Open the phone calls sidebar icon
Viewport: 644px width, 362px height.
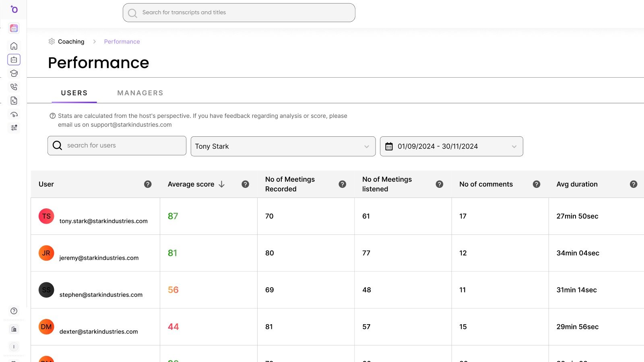coord(14,87)
